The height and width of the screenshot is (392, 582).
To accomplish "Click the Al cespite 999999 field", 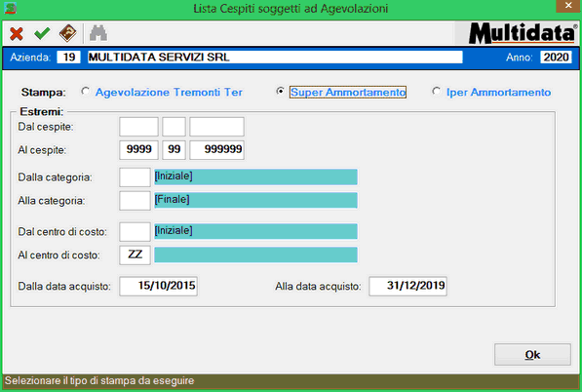I will 216,149.
